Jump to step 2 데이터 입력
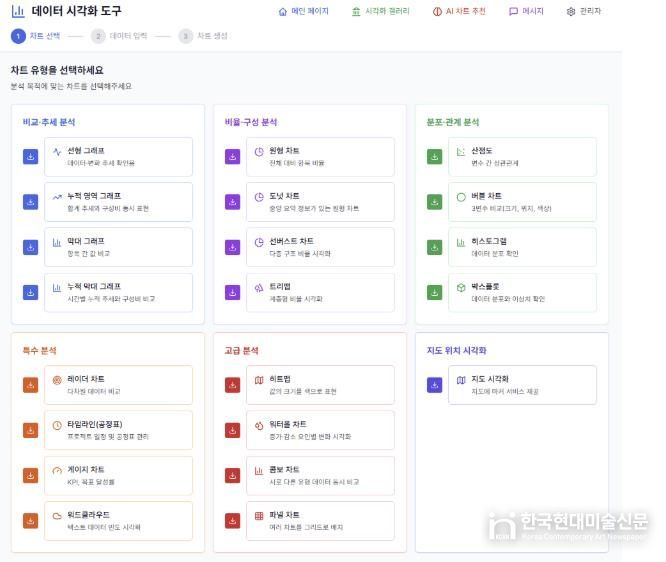 click(x=119, y=36)
